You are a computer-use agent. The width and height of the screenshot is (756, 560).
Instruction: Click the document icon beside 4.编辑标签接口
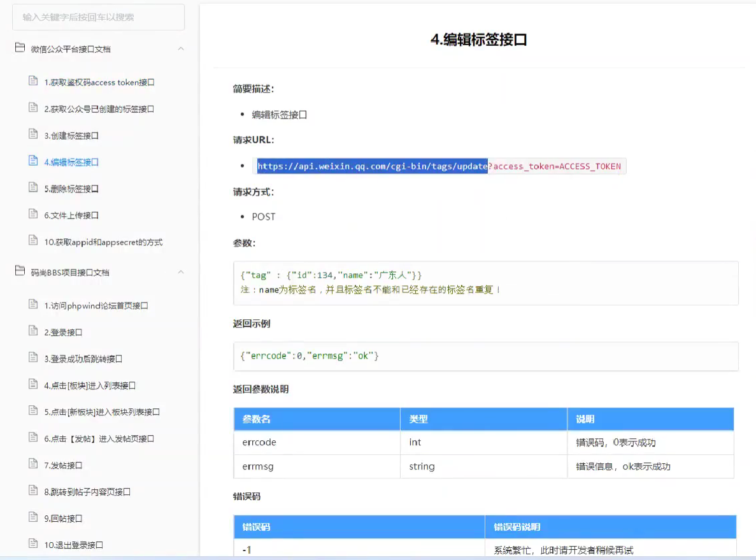32,161
